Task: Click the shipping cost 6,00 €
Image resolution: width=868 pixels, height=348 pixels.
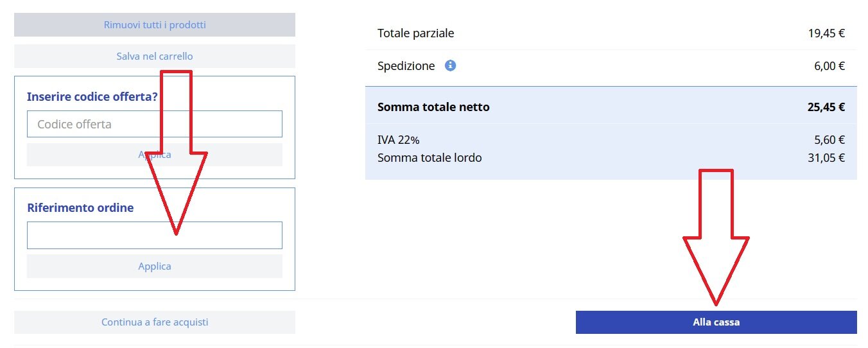Action: click(x=829, y=65)
